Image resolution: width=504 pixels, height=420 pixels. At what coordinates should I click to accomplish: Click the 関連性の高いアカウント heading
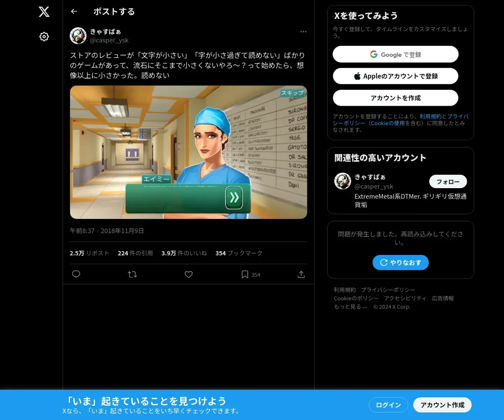381,157
